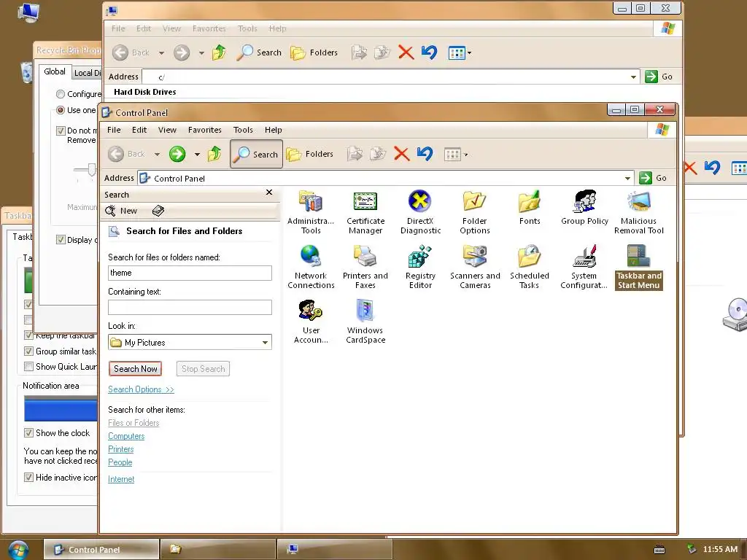Click the indexing service icon beside New
Screen dimensions: 747x560
pyautogui.click(x=158, y=211)
